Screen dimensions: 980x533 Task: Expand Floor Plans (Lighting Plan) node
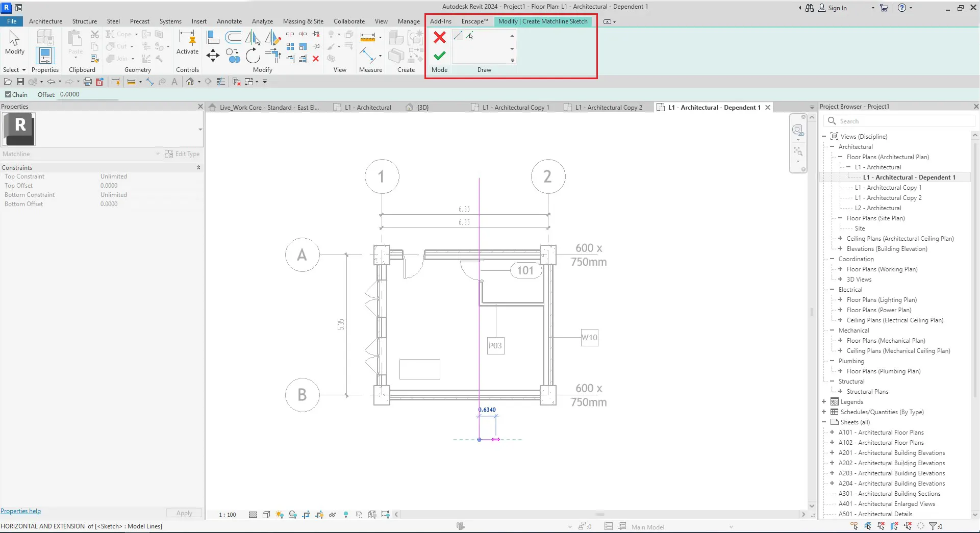(840, 300)
